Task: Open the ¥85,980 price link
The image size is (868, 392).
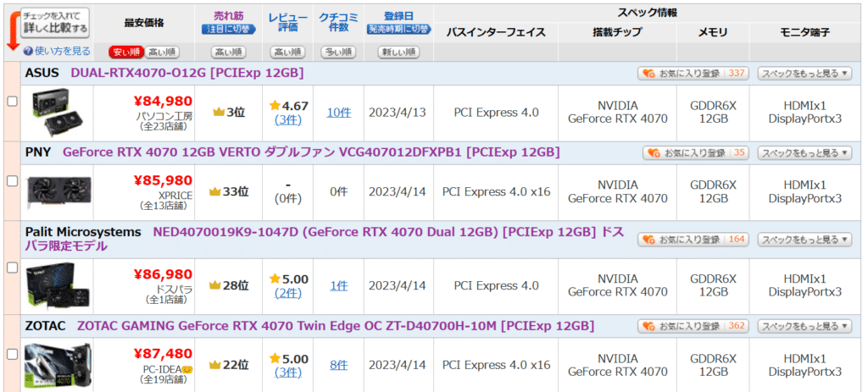Action: tap(163, 180)
